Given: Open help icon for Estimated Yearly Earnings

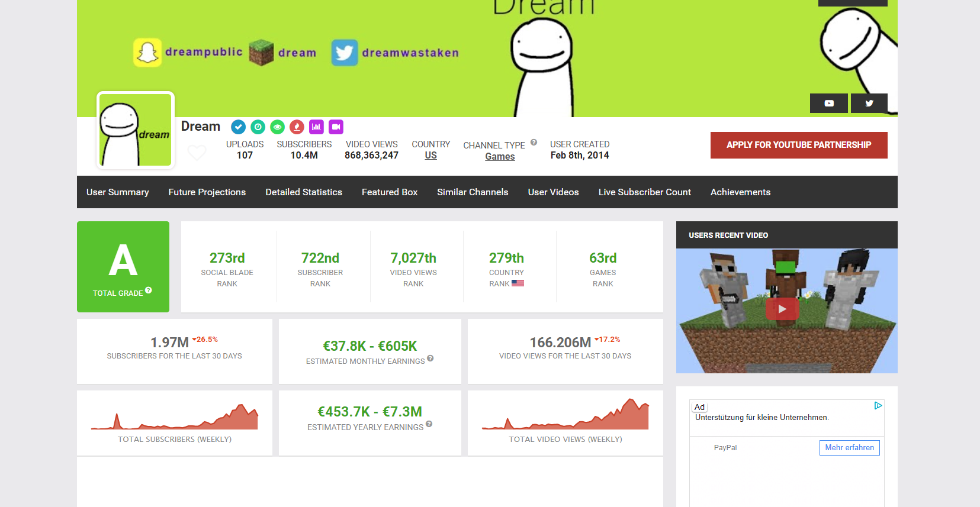Looking at the screenshot, I should 429,424.
